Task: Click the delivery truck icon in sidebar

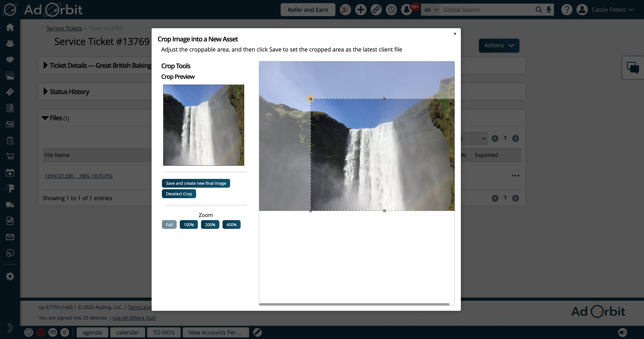Action: [x=10, y=205]
